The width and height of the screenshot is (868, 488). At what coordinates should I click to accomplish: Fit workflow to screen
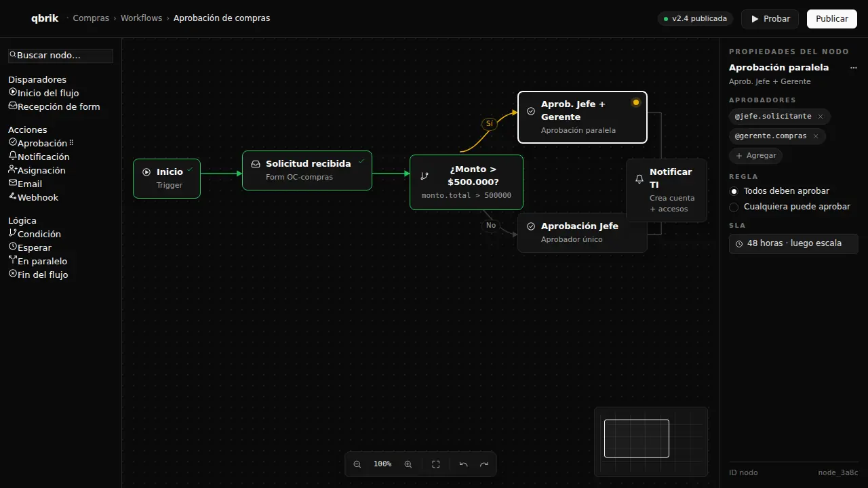436,464
